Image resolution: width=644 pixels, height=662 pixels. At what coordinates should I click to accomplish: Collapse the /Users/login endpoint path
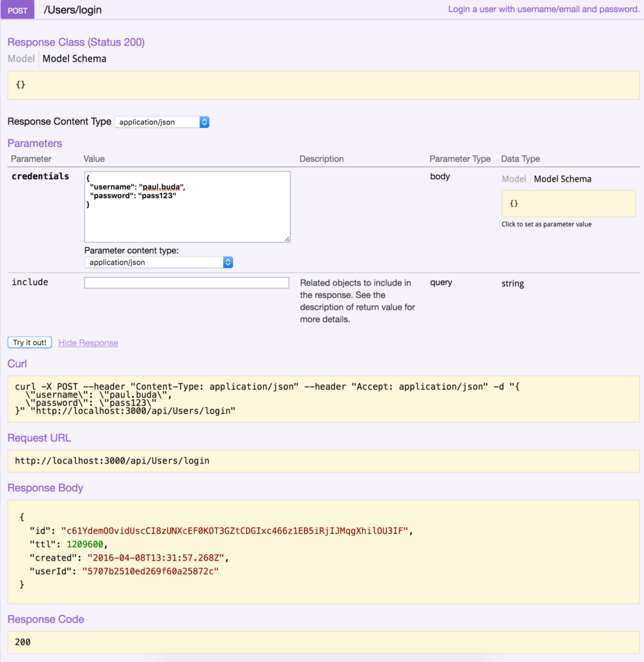tap(72, 10)
